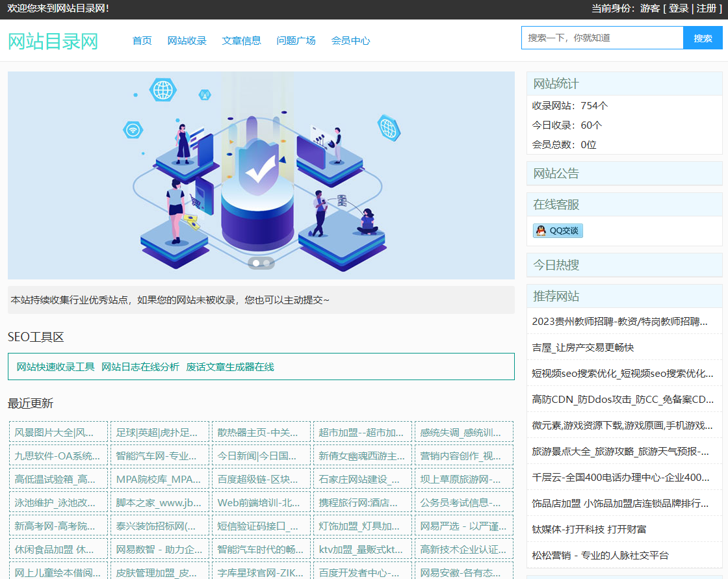This screenshot has width=728, height=579.
Task: Click the 网站目录网 site logo
Action: pyautogui.click(x=53, y=41)
